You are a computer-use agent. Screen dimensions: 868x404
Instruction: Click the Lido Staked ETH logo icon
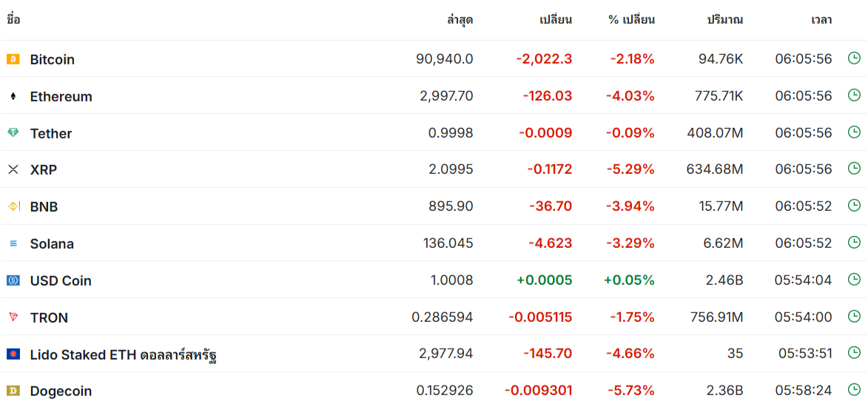coord(13,354)
